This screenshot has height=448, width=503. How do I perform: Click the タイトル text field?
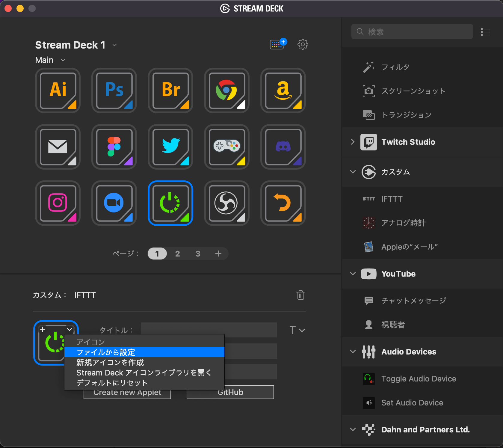point(209,330)
